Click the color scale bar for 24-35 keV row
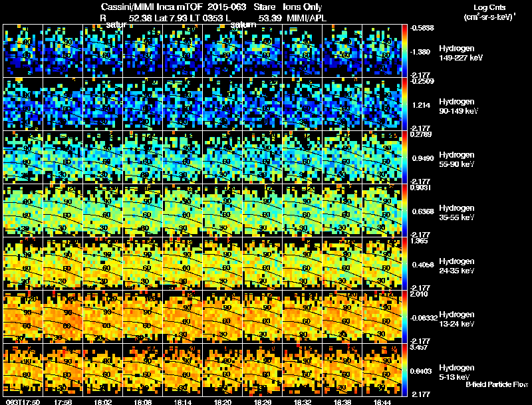The height and width of the screenshot is (405, 532). [404, 264]
